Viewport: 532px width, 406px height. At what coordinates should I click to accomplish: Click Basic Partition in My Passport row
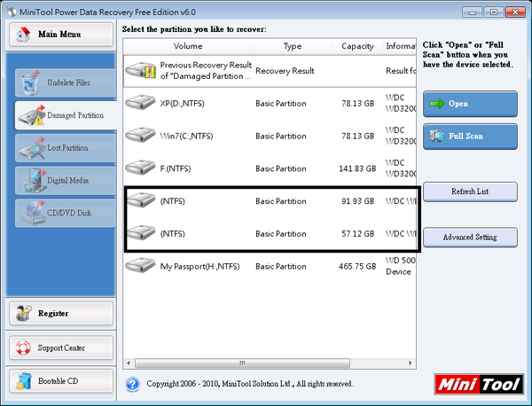281,267
